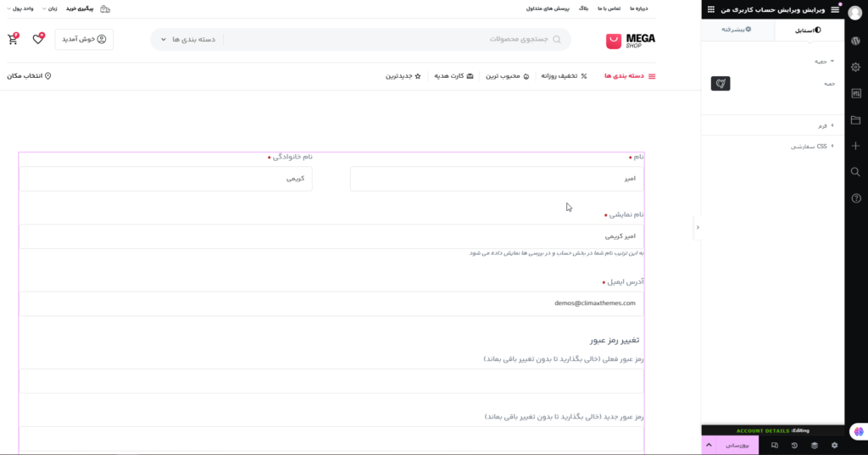Open the history icon in bottom bar
This screenshot has width=868, height=455.
coord(794,445)
